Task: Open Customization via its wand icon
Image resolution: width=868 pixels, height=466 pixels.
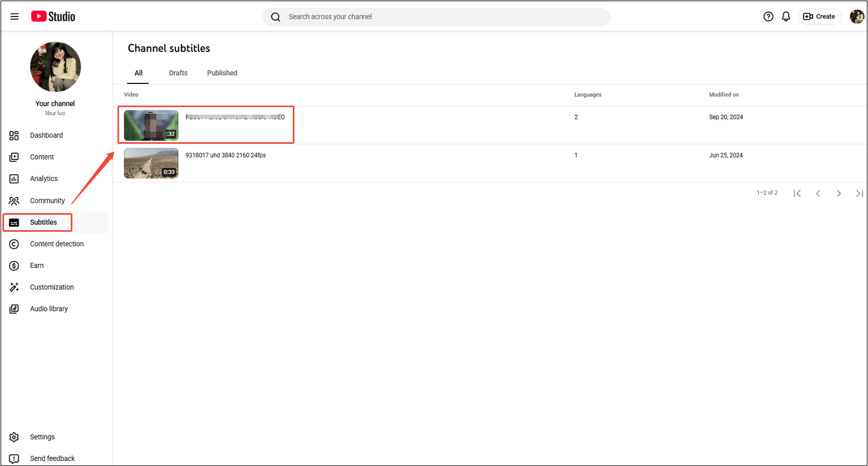Action: [14, 287]
